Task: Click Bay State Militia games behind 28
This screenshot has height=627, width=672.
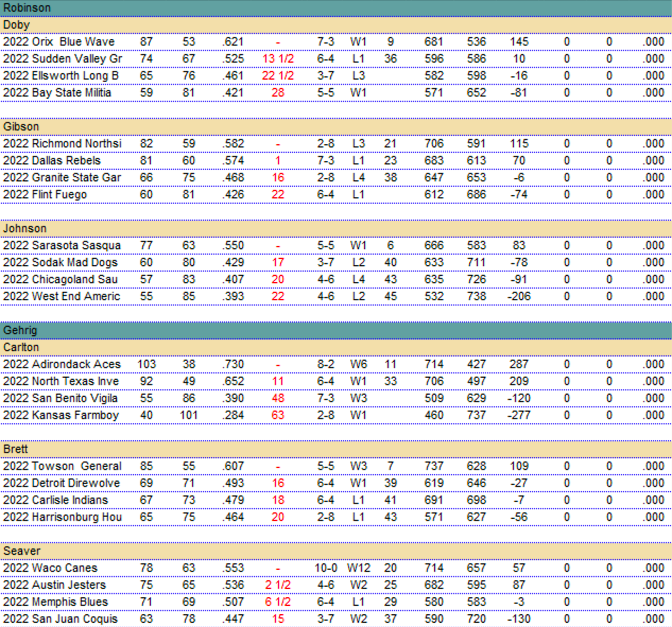Action: [278, 93]
